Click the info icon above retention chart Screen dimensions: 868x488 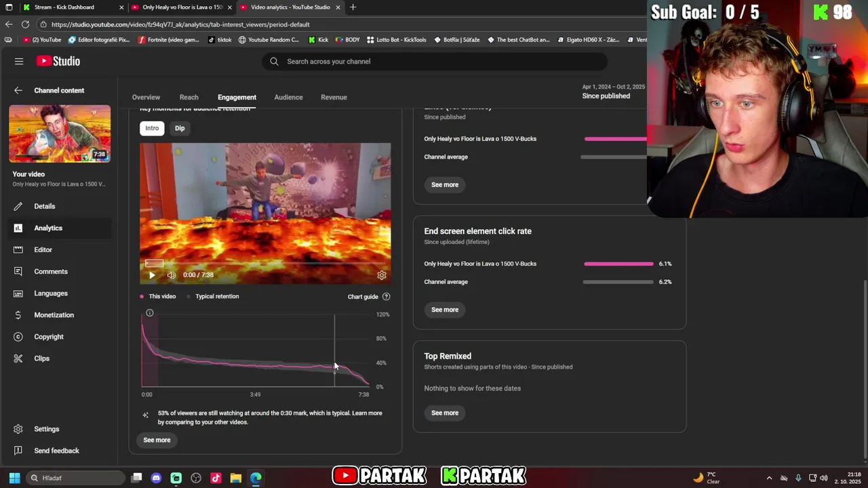(150, 313)
